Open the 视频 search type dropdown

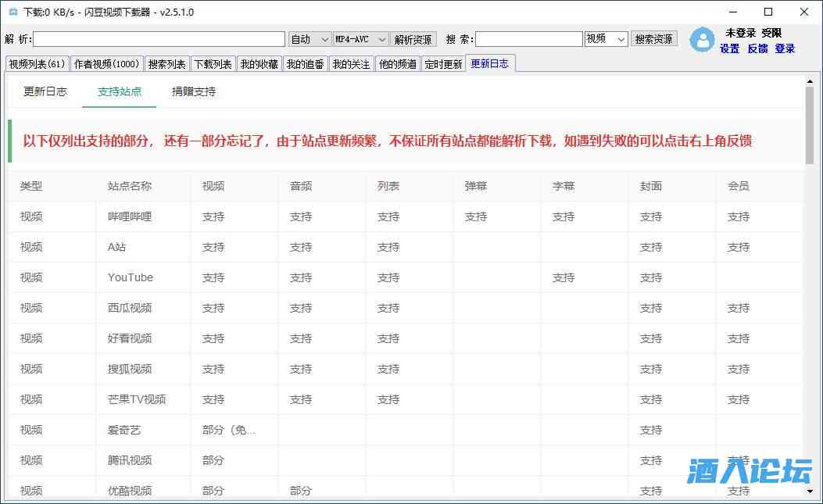[607, 39]
